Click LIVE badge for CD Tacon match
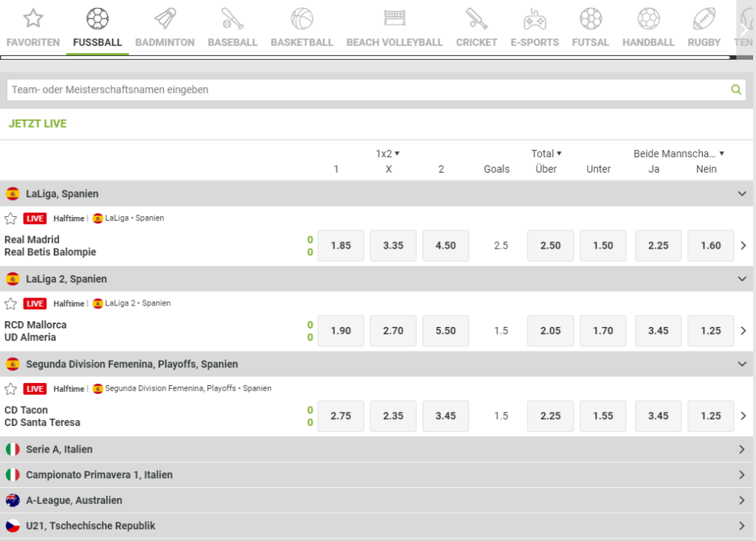 click(35, 389)
